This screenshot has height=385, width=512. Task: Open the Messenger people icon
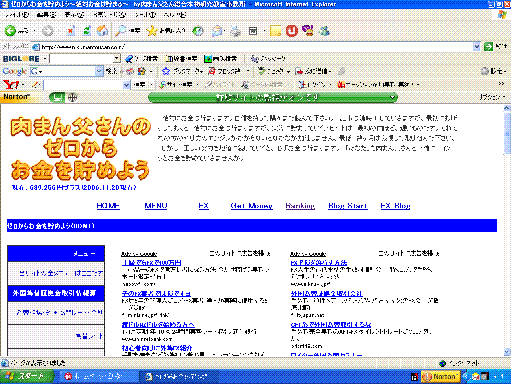pyautogui.click(x=324, y=31)
